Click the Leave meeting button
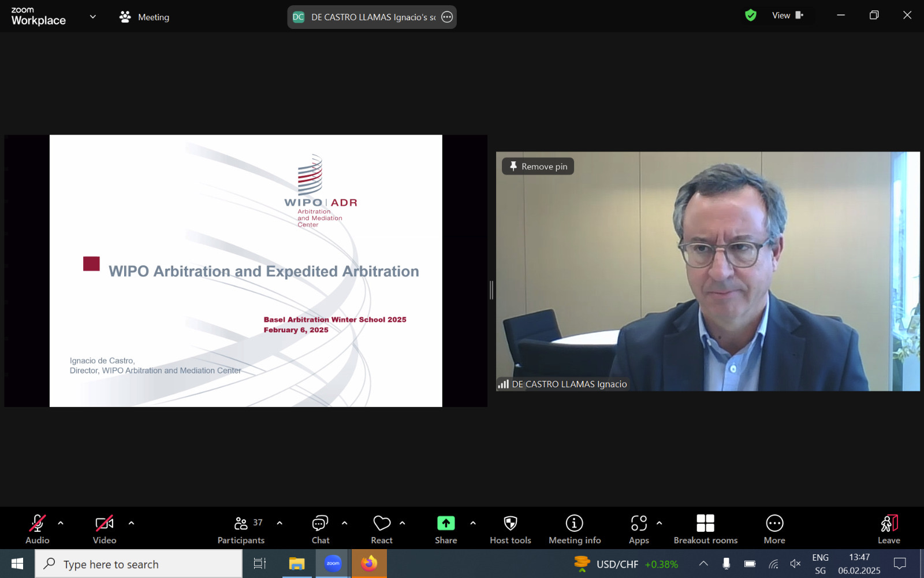Screen dimensions: 924x578 (889, 529)
